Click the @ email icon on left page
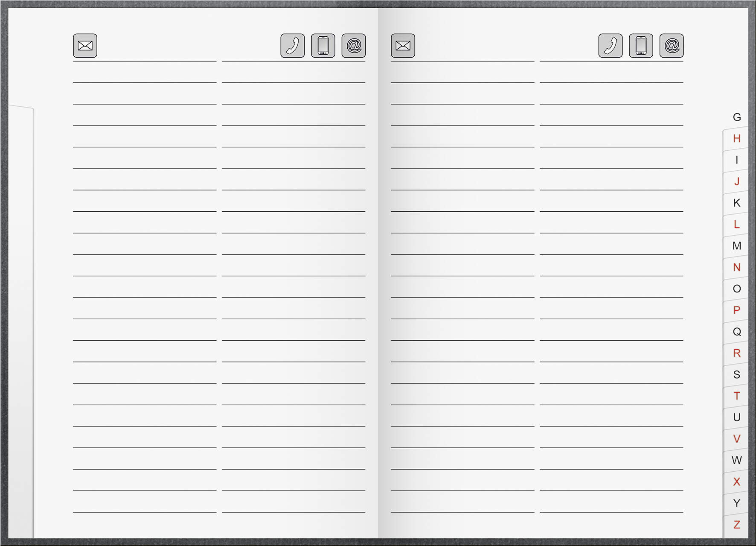756x546 pixels. coord(354,46)
